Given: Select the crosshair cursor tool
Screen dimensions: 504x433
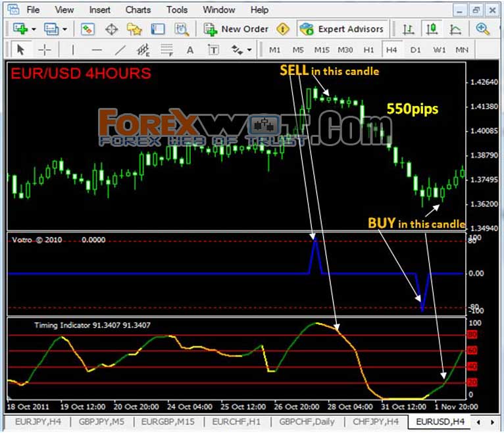Looking at the screenshot, I should (44, 50).
